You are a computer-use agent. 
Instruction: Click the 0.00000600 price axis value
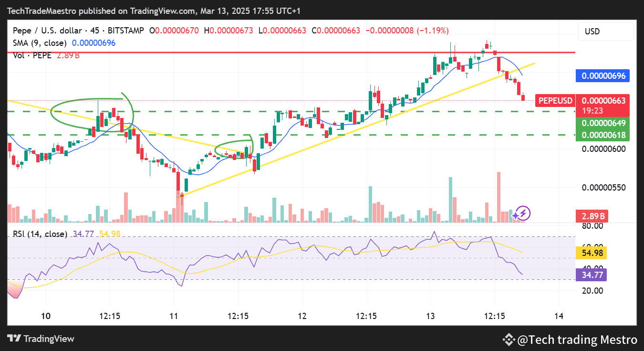[604, 149]
